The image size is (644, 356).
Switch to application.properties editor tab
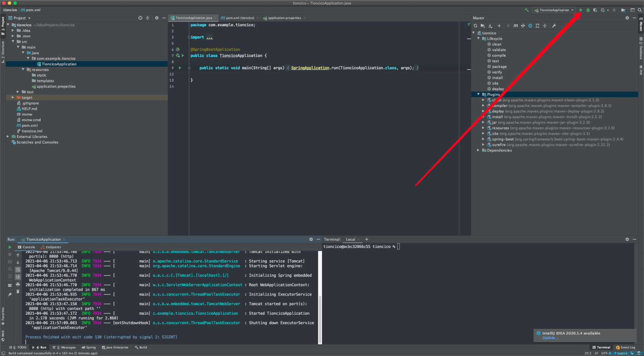pos(284,18)
